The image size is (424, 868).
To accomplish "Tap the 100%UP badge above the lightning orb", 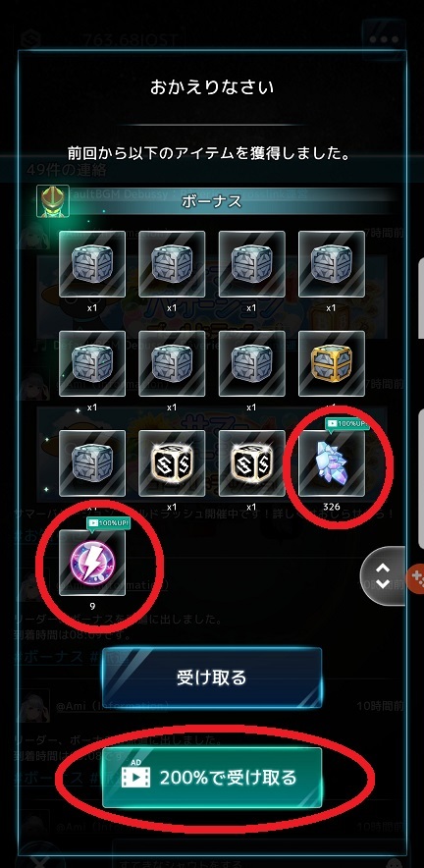I will point(107,523).
